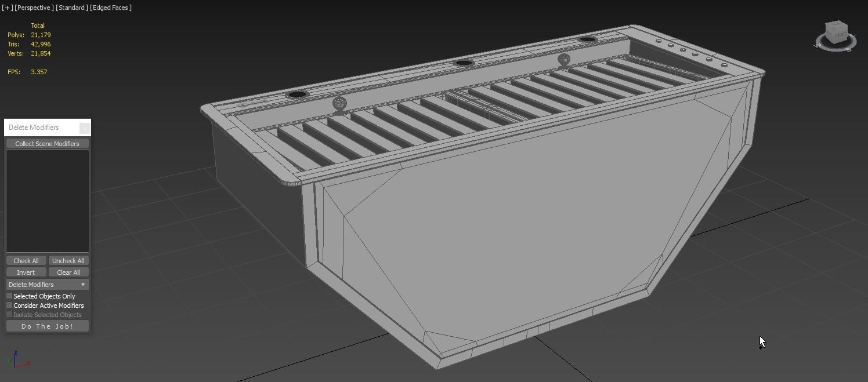This screenshot has height=382, width=868.
Task: Enable Selected Objects Only checkbox
Action: click(9, 296)
